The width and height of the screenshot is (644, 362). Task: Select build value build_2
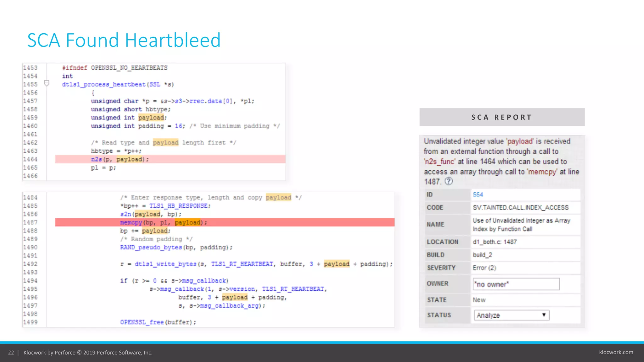tap(482, 255)
